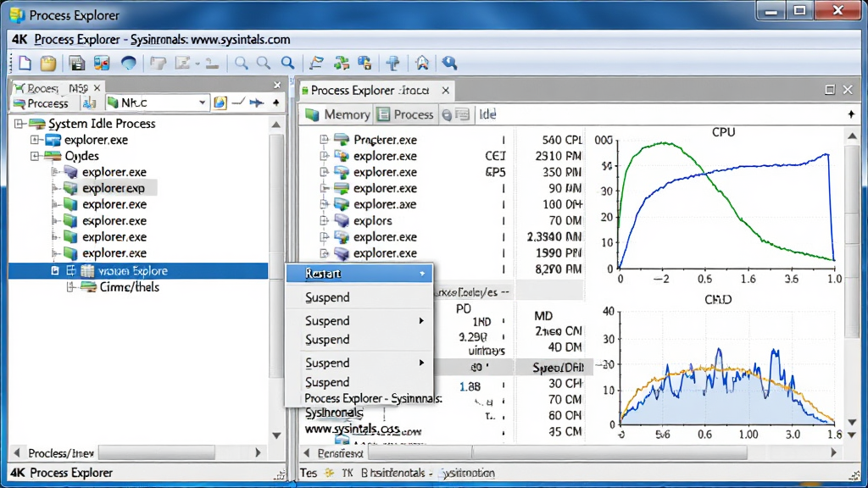
Task: Expand the explorer.exe node under System Idle Process
Action: tap(35, 140)
